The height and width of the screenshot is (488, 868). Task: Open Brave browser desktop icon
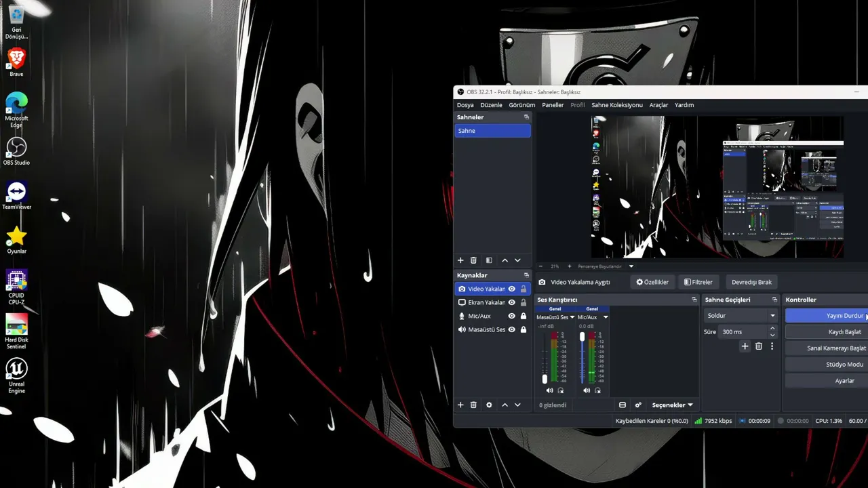pos(16,62)
